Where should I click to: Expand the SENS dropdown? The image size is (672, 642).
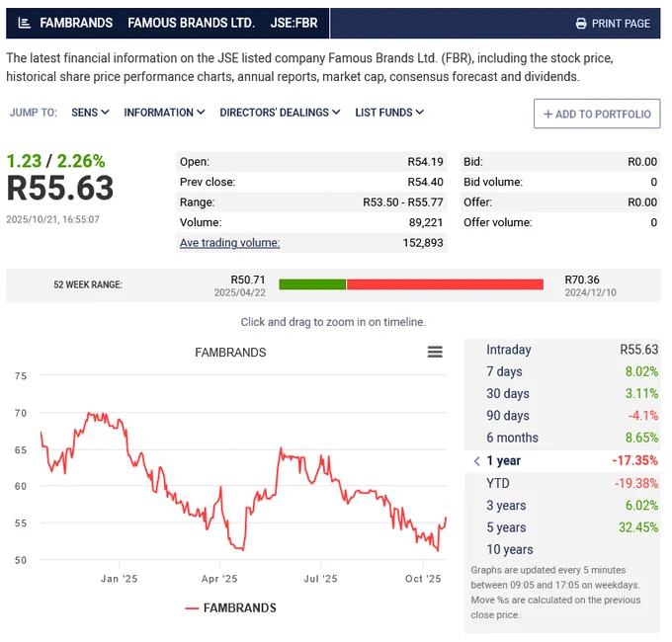tap(90, 113)
